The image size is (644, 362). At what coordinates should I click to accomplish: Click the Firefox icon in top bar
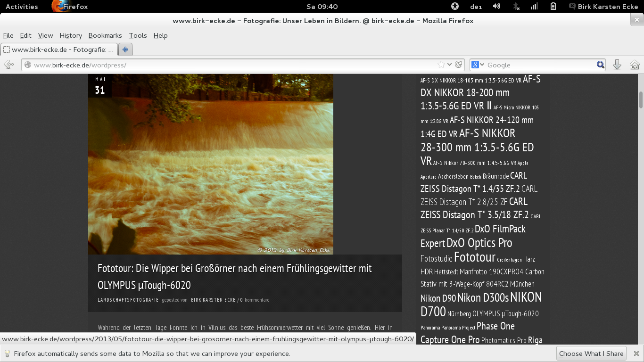(58, 6)
